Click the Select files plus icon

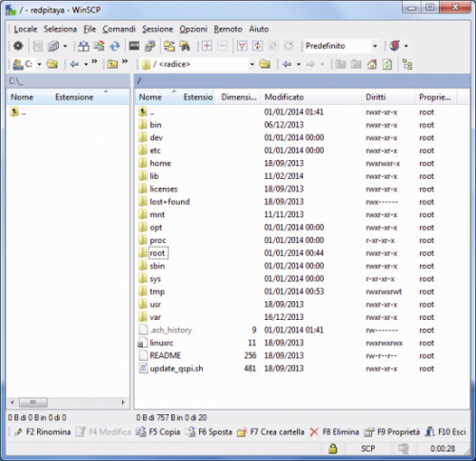(x=207, y=46)
